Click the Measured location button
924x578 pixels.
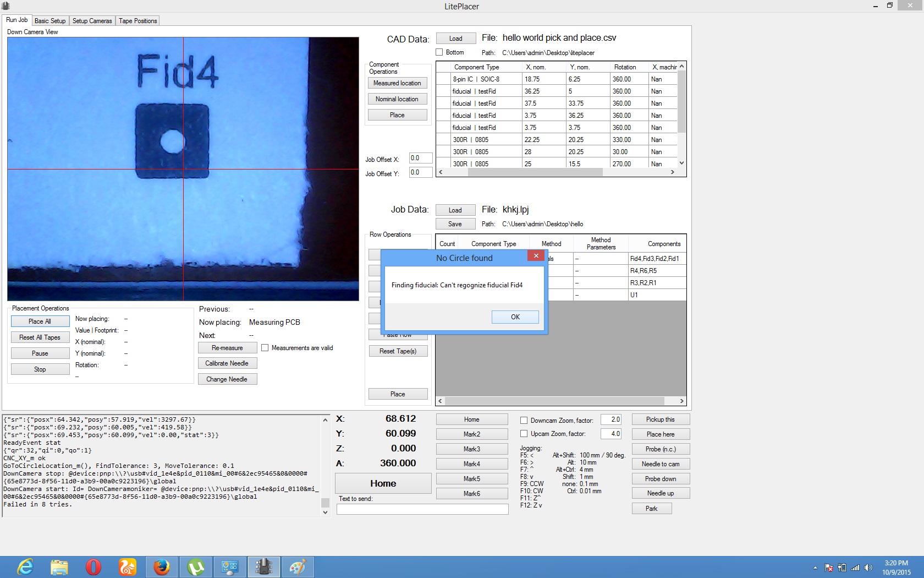pos(397,83)
